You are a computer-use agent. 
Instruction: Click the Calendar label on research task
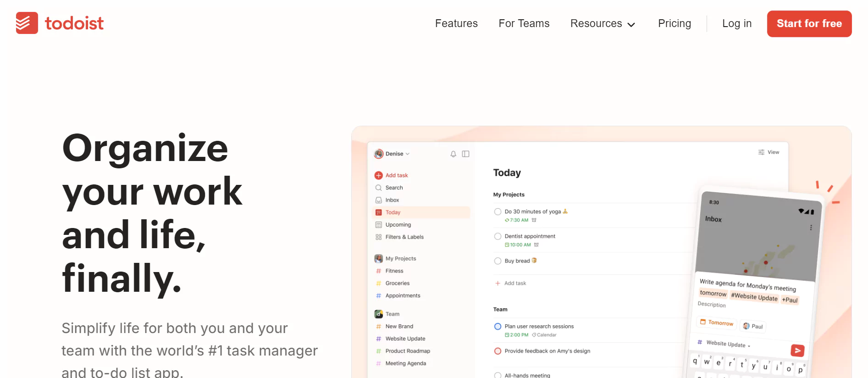544,335
